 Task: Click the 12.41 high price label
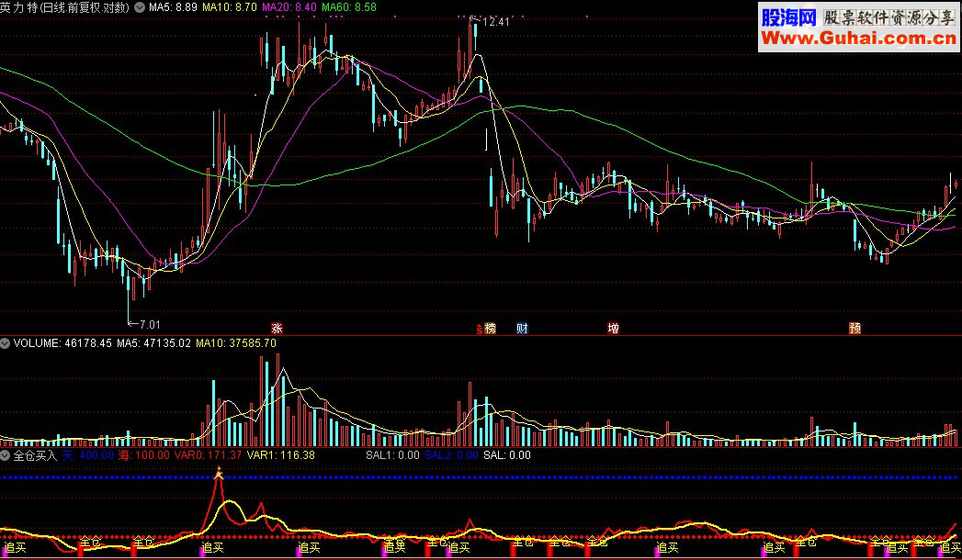(x=496, y=22)
